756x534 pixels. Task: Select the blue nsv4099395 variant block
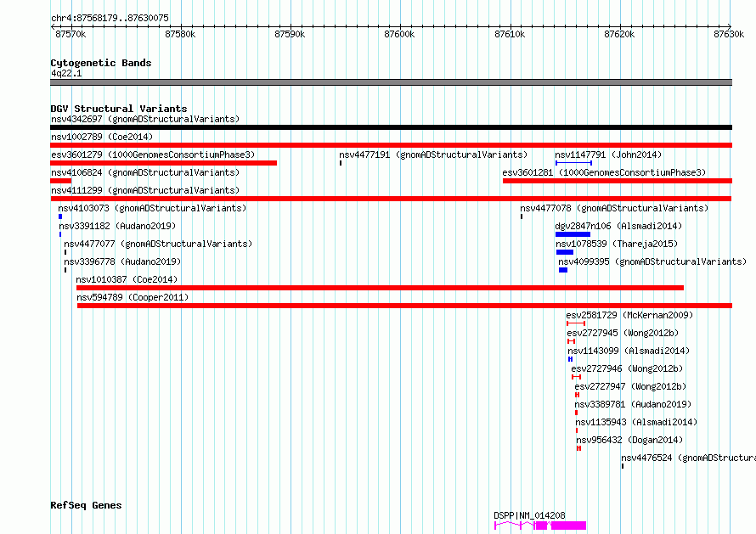point(563,270)
